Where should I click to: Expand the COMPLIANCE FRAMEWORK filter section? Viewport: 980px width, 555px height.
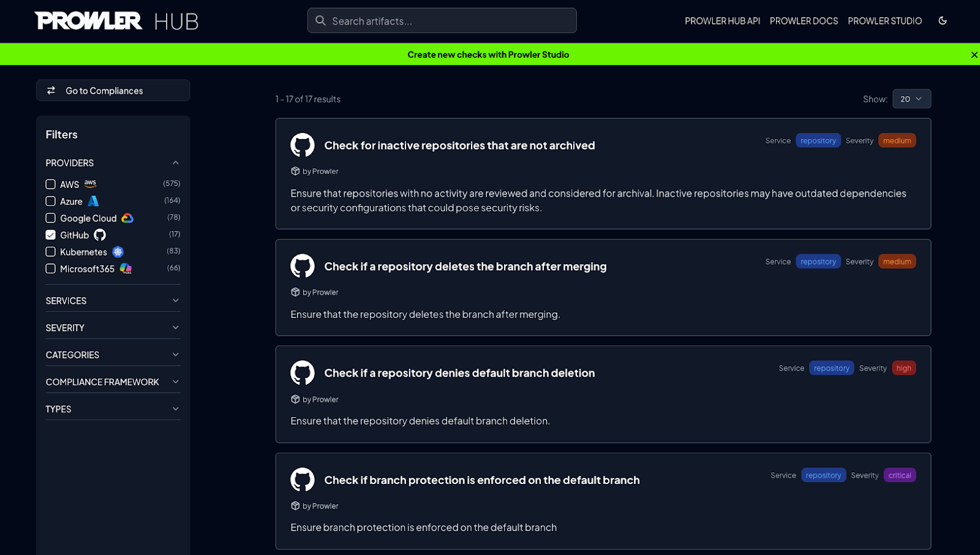(113, 382)
